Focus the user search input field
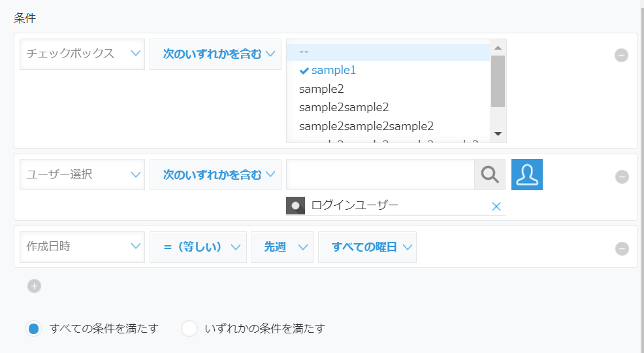Image resolution: width=644 pixels, height=353 pixels. [x=380, y=175]
